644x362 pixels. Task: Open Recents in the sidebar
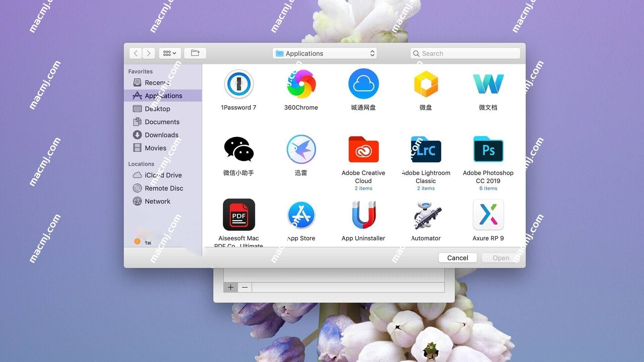[163, 82]
